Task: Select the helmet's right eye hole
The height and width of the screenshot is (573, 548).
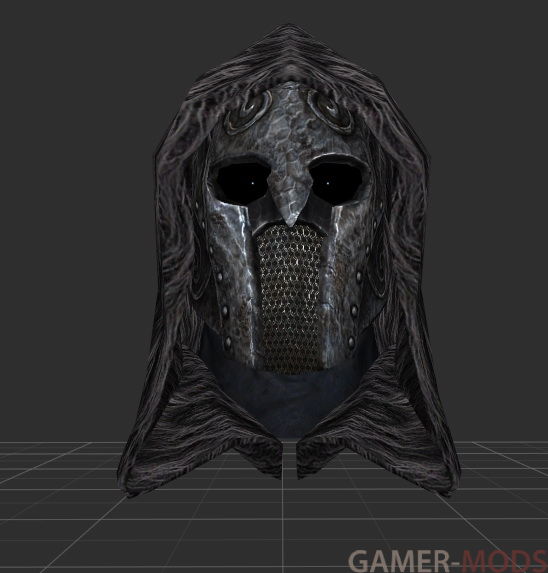Action: pyautogui.click(x=336, y=178)
